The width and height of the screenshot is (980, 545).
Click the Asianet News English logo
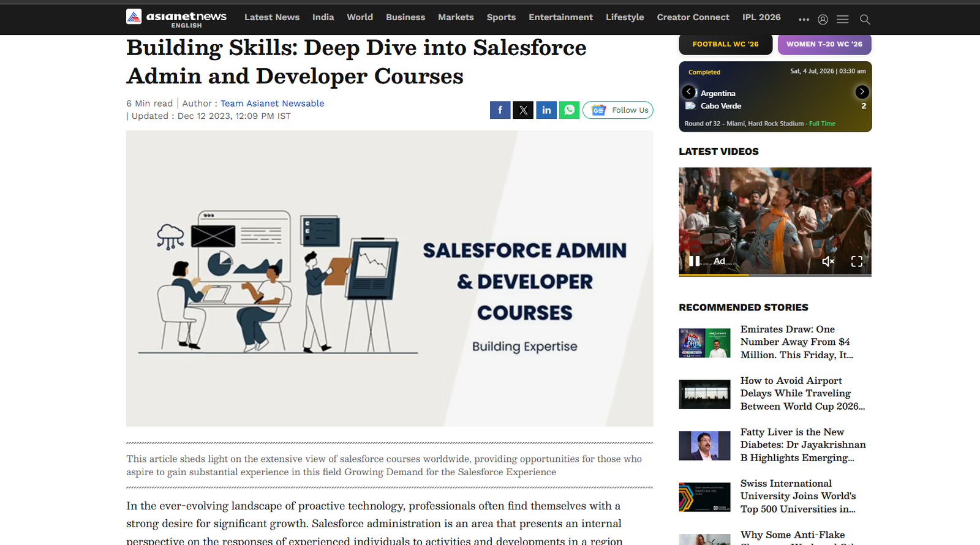pos(176,18)
